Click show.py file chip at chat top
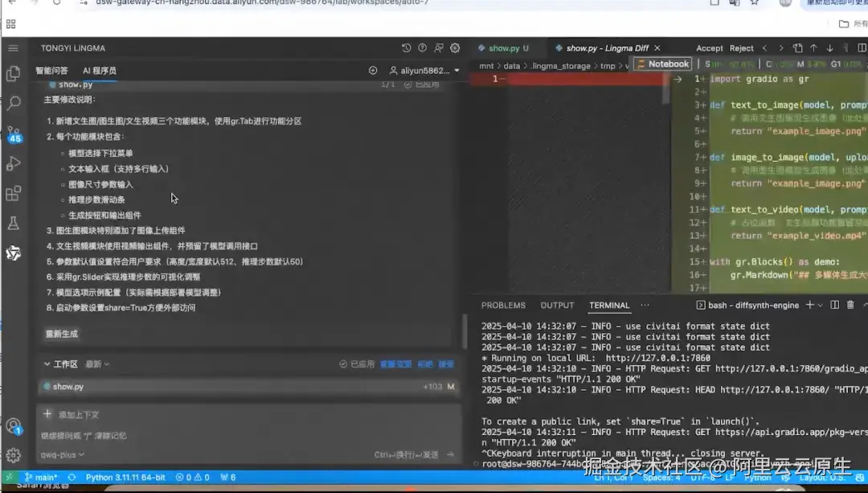 pos(71,84)
